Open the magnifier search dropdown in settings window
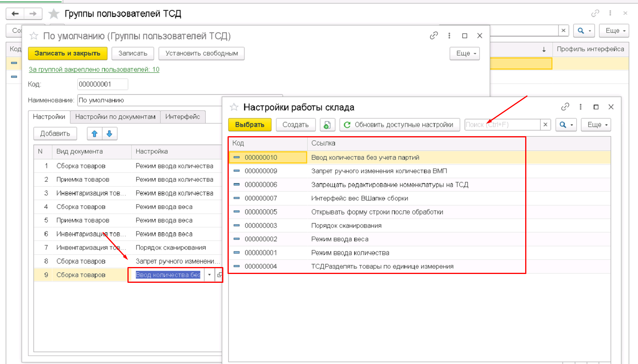This screenshot has height=364, width=638. (566, 125)
